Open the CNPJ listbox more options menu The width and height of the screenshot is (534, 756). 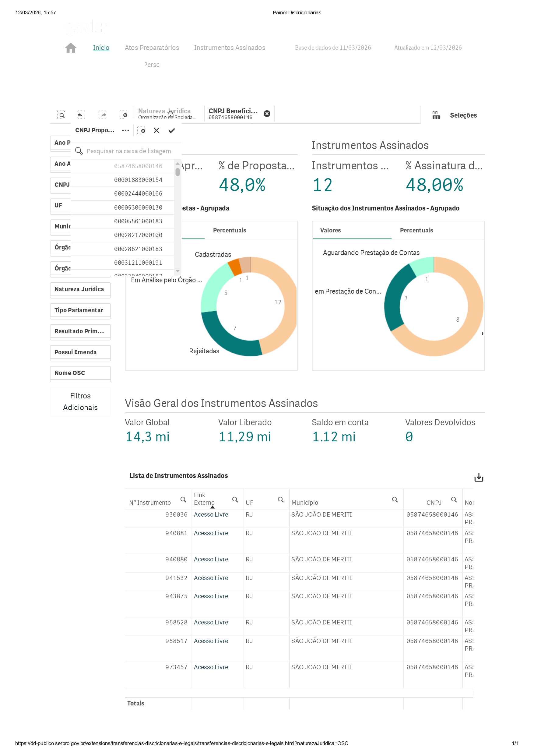[x=125, y=131]
